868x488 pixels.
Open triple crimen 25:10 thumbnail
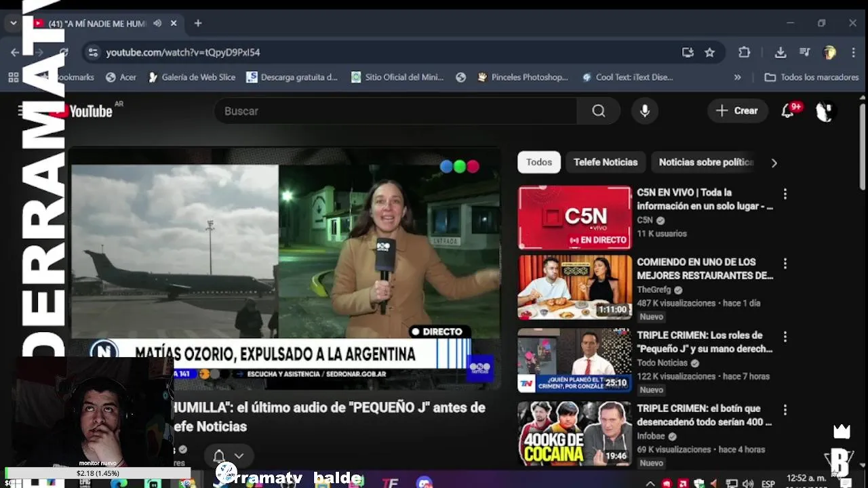click(574, 361)
